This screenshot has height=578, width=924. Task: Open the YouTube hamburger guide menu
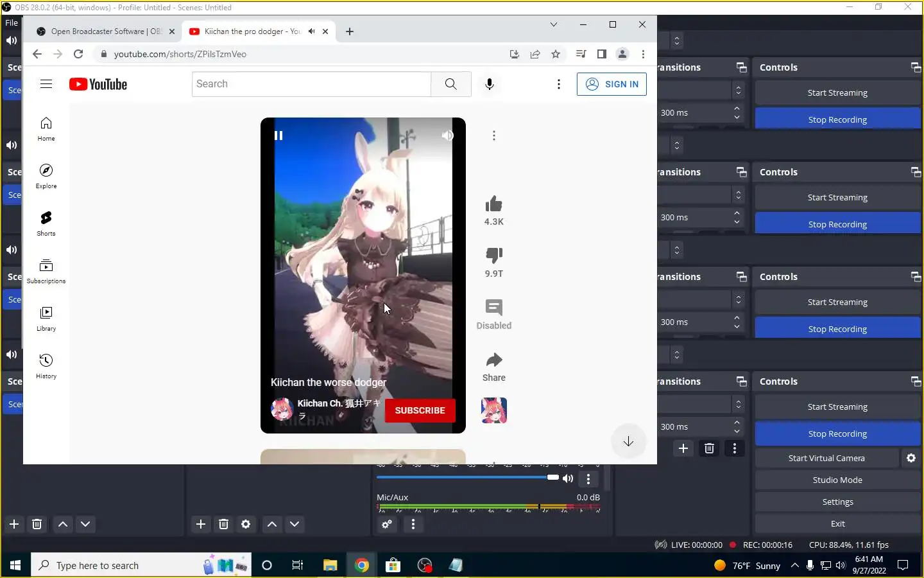[x=46, y=84]
